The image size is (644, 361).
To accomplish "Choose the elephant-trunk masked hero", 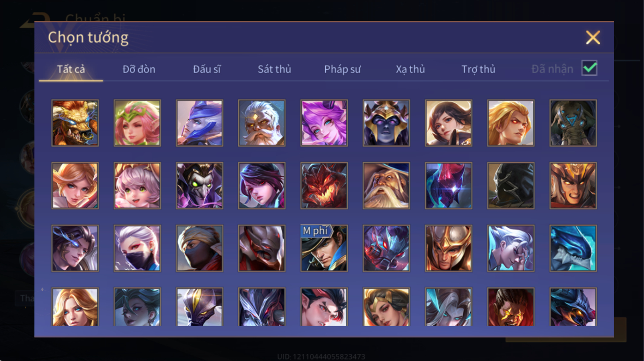I will point(573,123).
